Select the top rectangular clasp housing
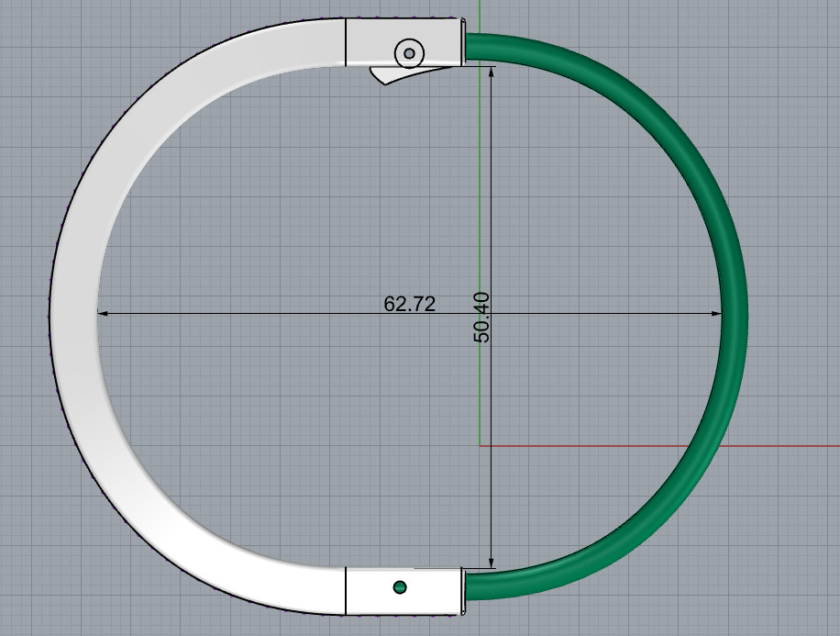This screenshot has width=840, height=636. coord(403,42)
